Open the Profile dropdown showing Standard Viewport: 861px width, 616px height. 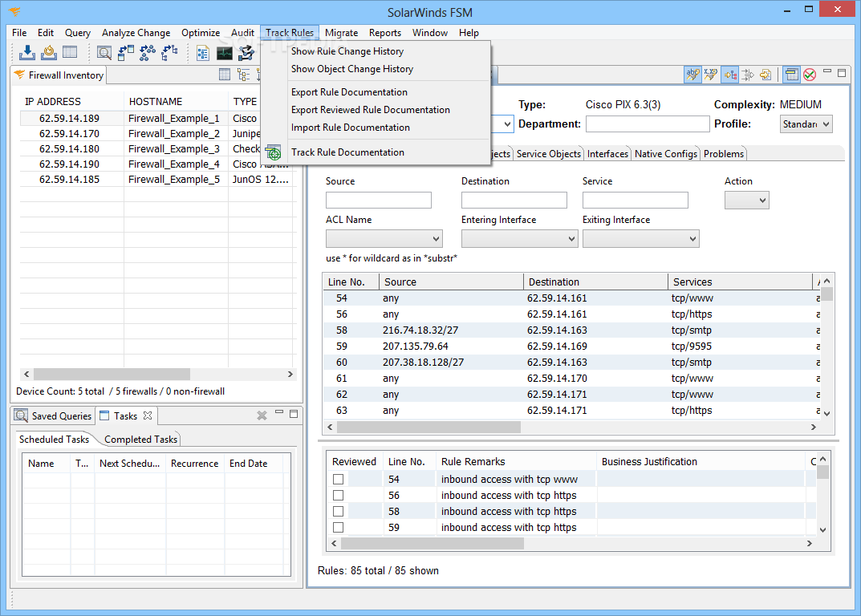[x=806, y=124]
